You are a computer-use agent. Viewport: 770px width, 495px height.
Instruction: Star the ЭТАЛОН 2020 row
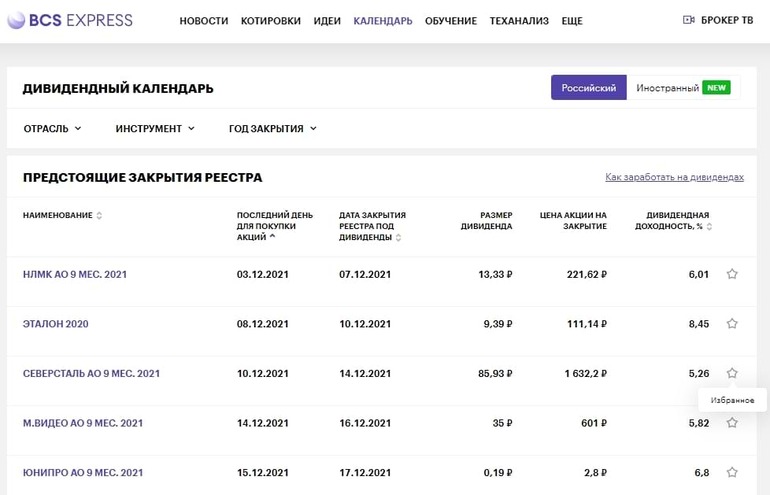click(732, 324)
